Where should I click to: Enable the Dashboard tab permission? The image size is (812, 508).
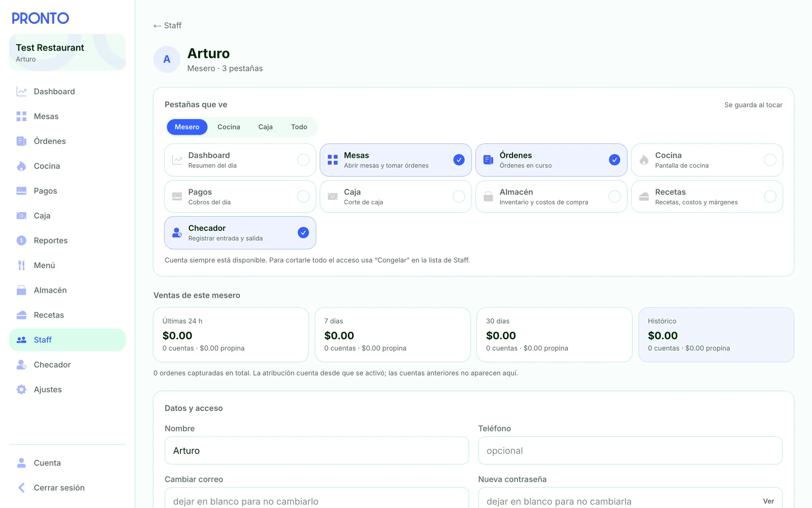coord(240,160)
